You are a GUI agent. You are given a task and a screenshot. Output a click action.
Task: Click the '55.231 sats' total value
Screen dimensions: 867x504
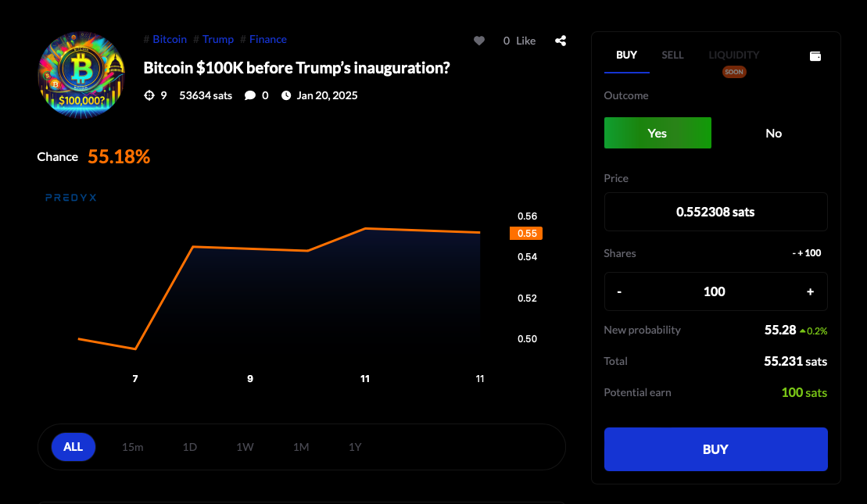click(796, 362)
